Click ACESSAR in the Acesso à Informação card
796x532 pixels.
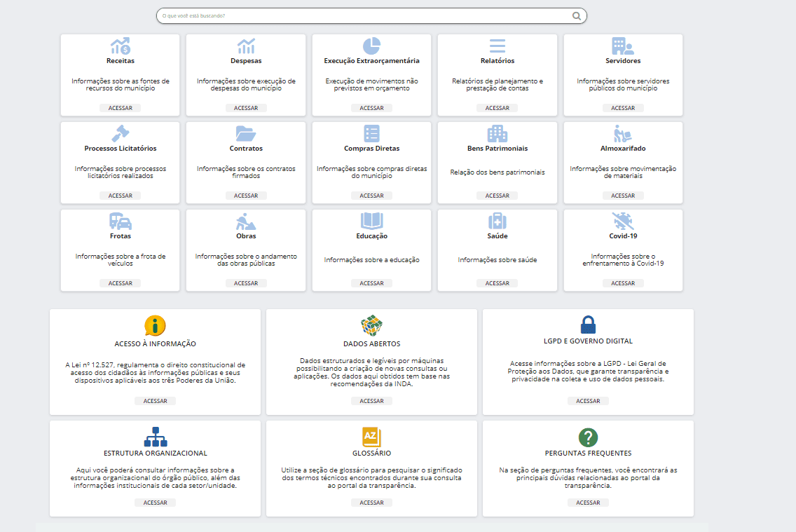[155, 401]
